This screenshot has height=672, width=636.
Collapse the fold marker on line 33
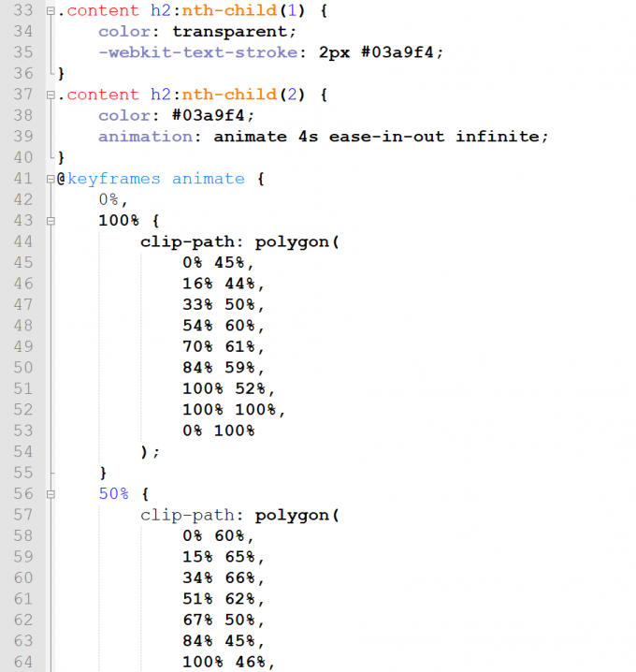click(x=51, y=10)
